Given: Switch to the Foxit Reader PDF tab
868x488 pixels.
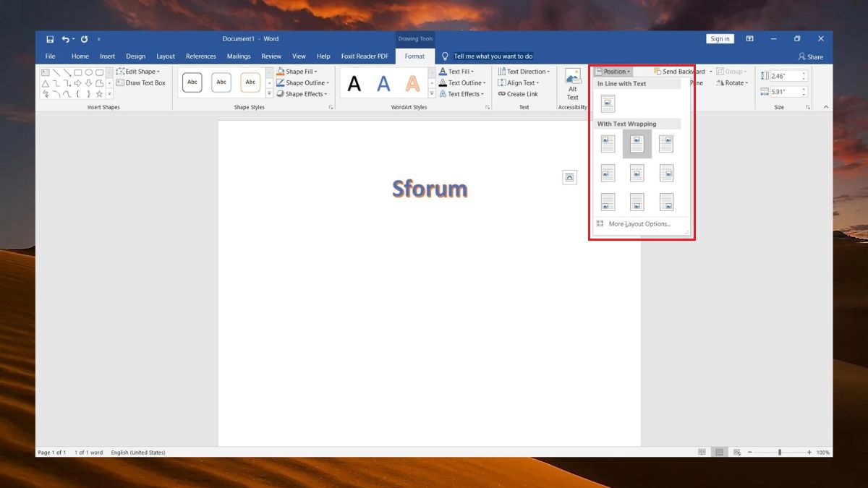Looking at the screenshot, I should click(365, 56).
